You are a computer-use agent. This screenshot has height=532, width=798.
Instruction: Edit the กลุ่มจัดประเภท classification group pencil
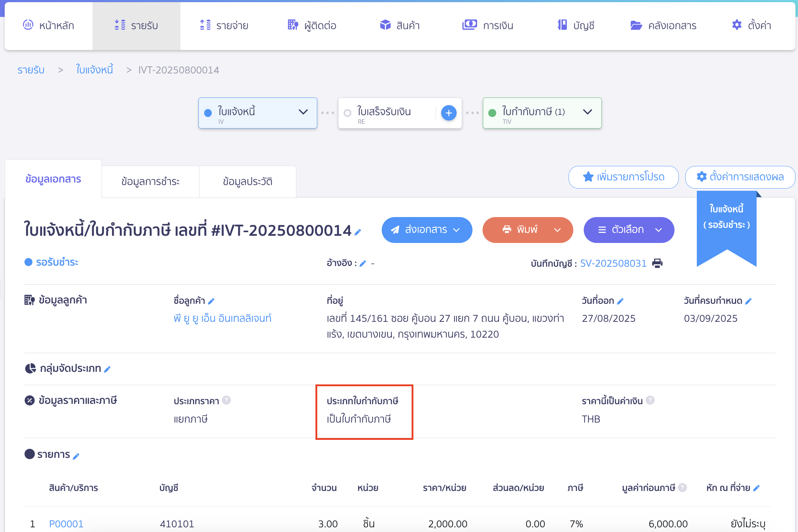[107, 369]
